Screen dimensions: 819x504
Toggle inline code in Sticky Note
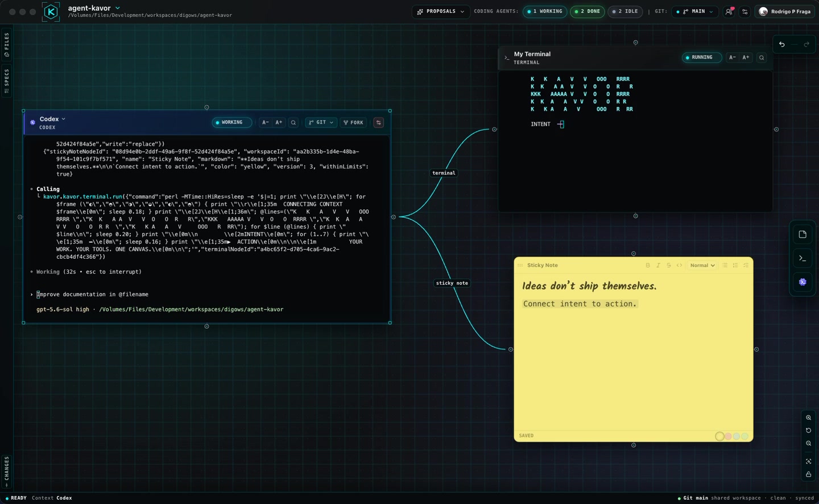[x=679, y=265]
